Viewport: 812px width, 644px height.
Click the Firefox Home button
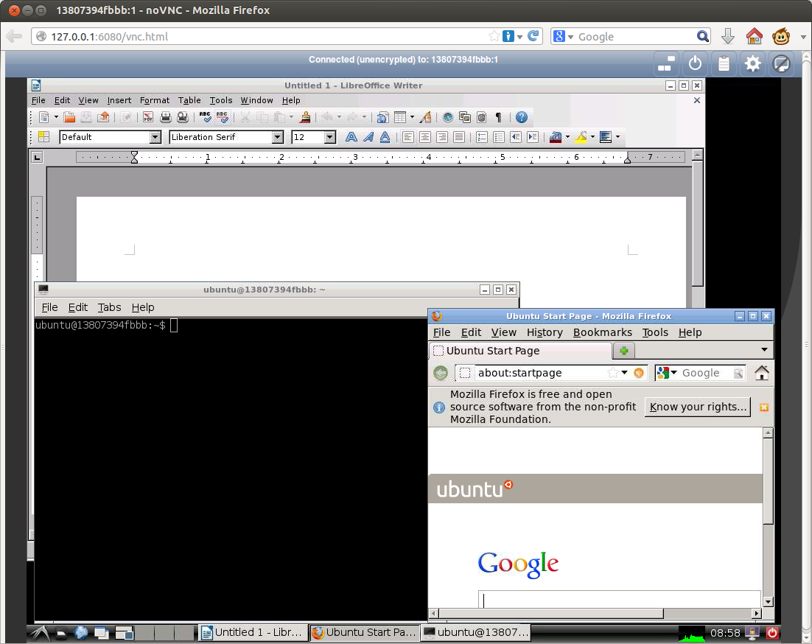762,373
